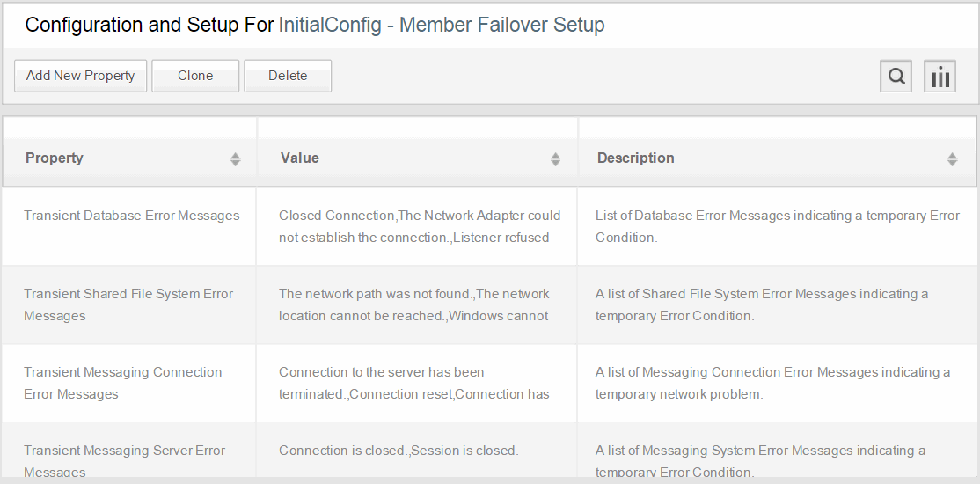
Task: Select the Value column header
Action: click(x=418, y=158)
